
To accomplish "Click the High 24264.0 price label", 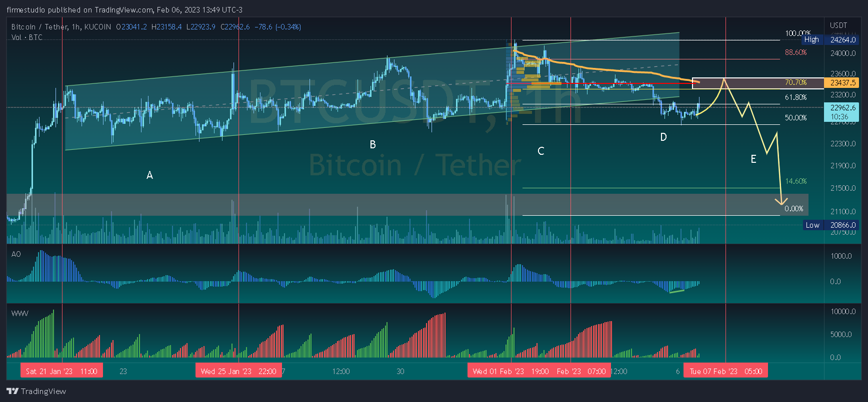I will pos(830,39).
